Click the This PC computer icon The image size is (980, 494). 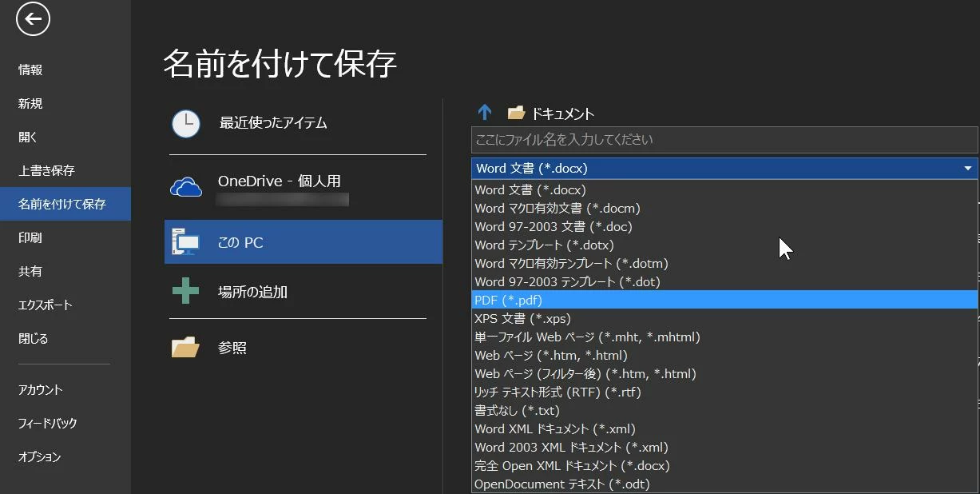pyautogui.click(x=185, y=242)
